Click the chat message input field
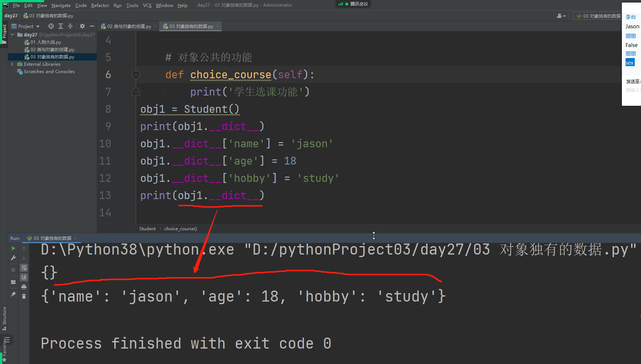This screenshot has width=641, height=364. click(x=633, y=90)
